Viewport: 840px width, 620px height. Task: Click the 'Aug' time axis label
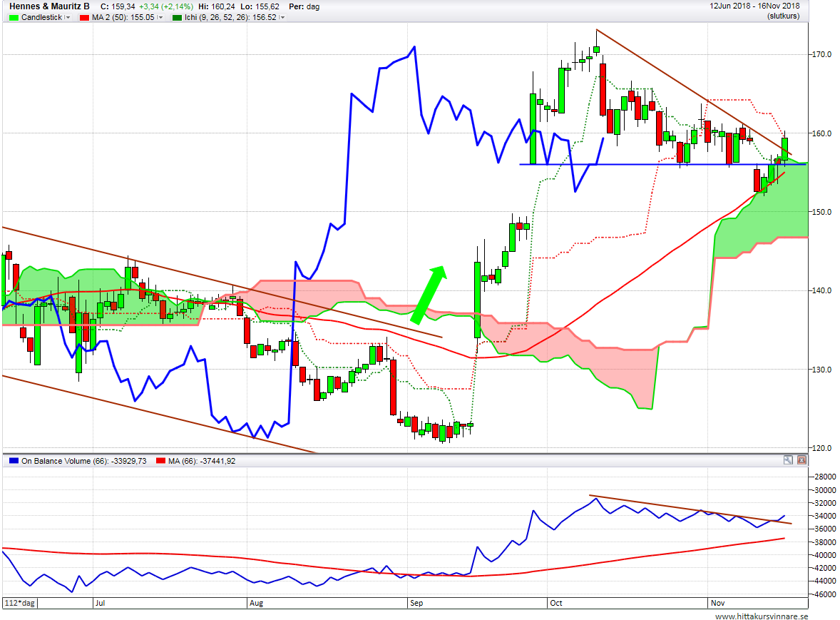256,603
